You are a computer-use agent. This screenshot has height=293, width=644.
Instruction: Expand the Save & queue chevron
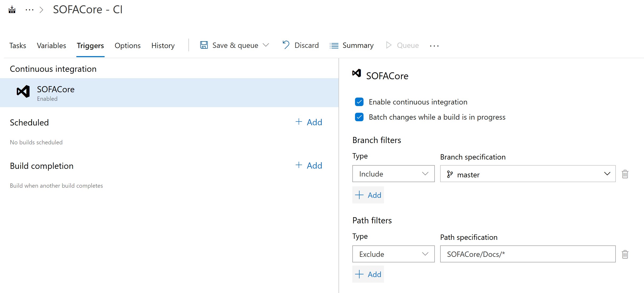tap(266, 45)
